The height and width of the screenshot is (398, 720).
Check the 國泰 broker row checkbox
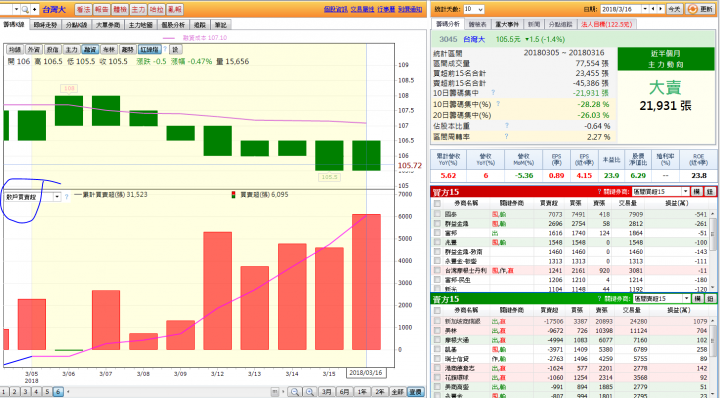[437, 214]
